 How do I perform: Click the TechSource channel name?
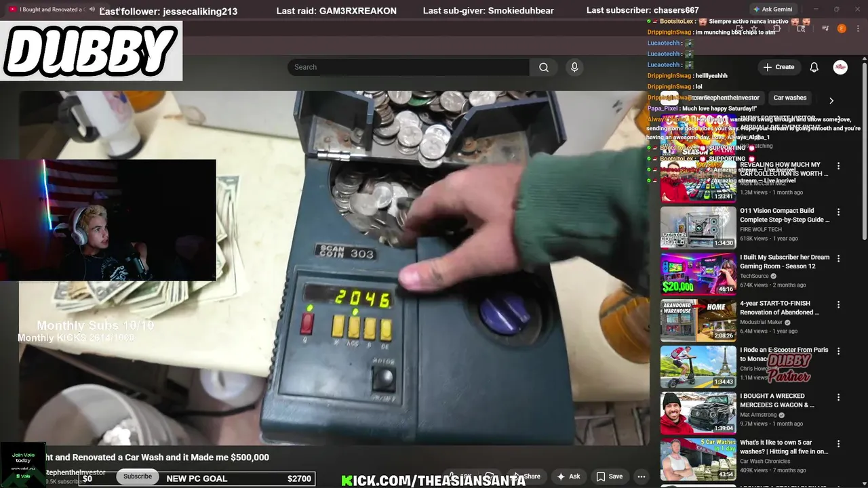pos(754,276)
